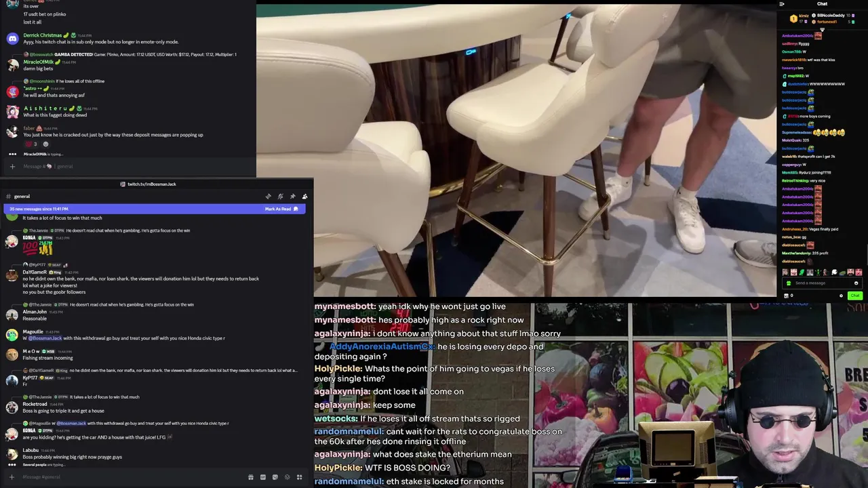Click KyP177's avatar
Image resolution: width=868 pixels, height=488 pixels.
point(12,381)
